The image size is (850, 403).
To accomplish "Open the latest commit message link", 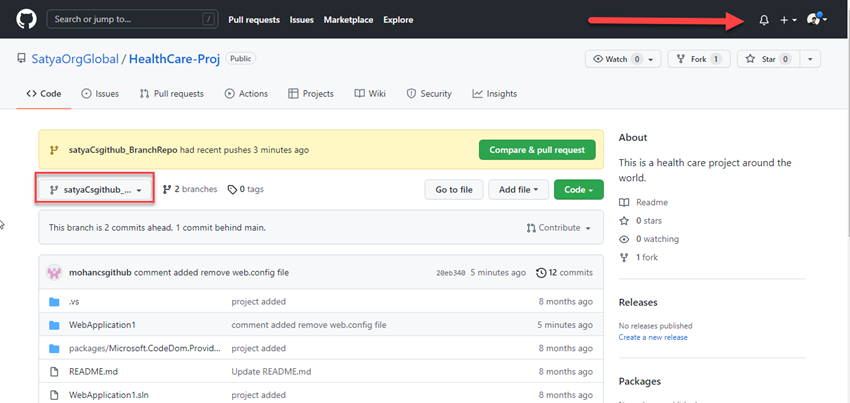I will (x=211, y=272).
